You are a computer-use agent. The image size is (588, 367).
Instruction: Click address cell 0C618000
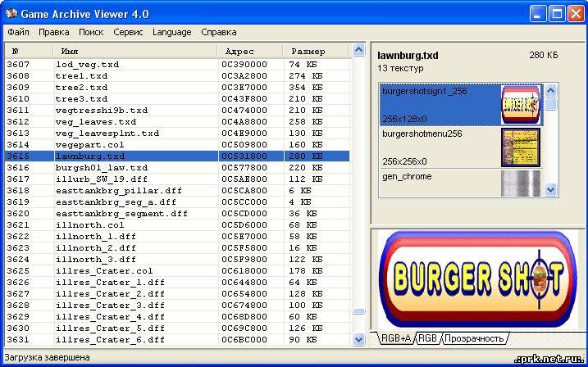point(244,271)
